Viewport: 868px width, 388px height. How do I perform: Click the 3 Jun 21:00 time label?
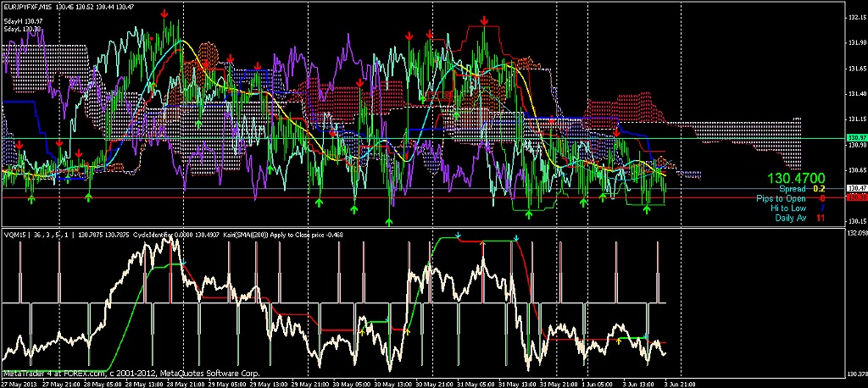click(679, 384)
